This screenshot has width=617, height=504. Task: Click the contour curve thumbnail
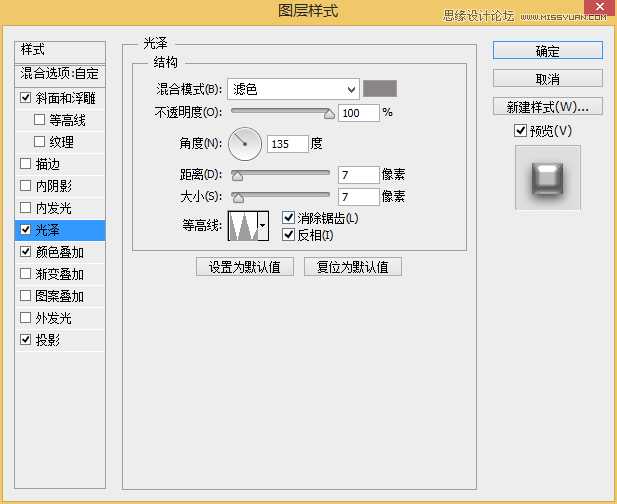click(x=243, y=226)
